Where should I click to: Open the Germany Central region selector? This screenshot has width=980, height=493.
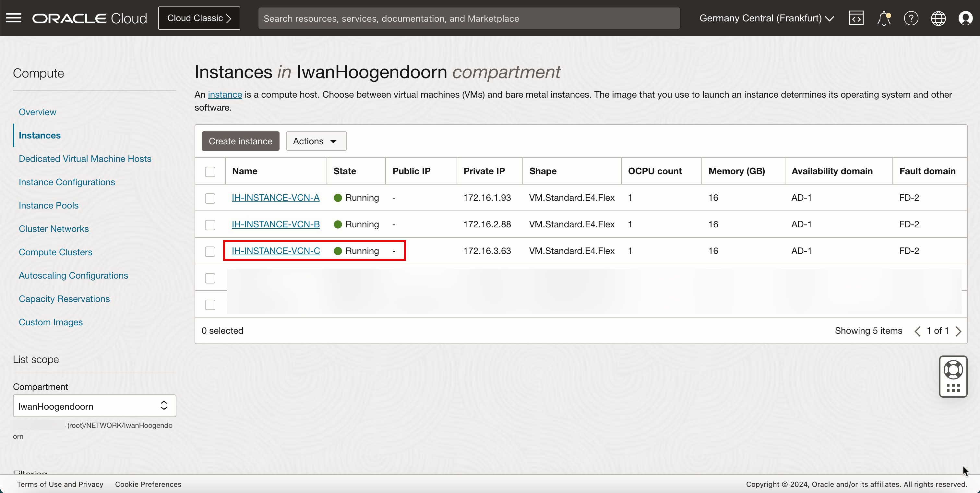[766, 18]
